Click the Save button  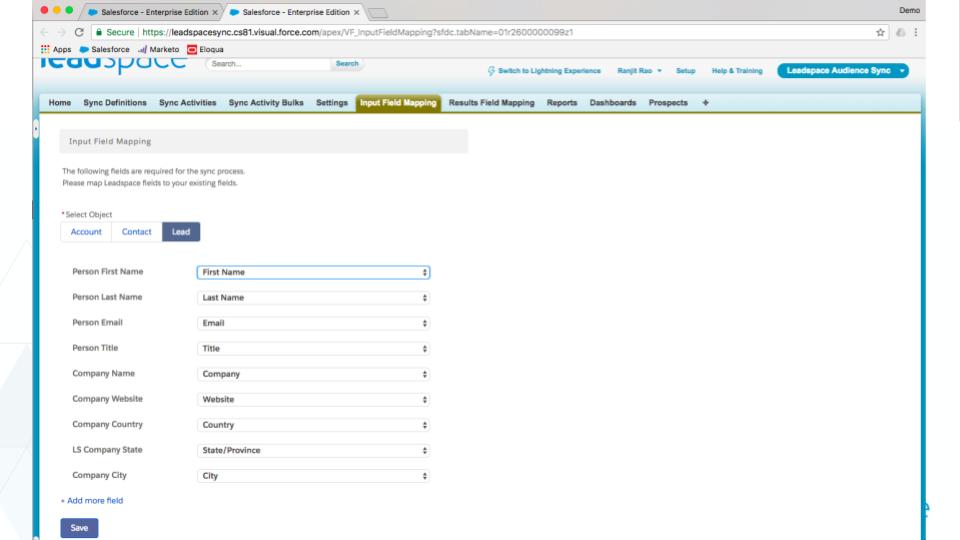point(79,528)
